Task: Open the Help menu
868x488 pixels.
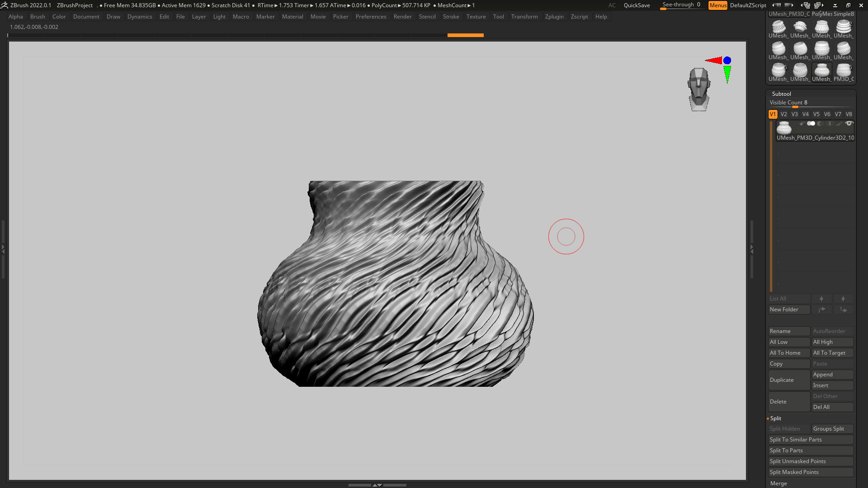Action: coord(601,17)
